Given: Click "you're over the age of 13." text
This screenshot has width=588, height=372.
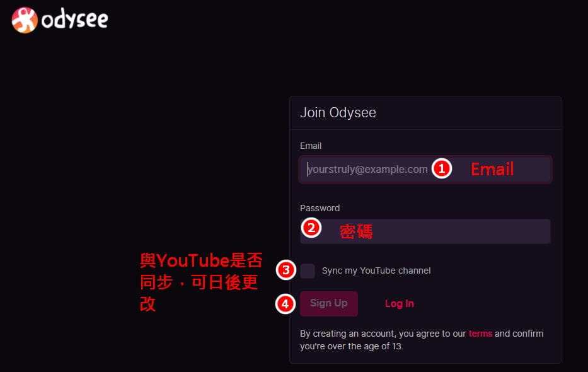Looking at the screenshot, I should point(352,346).
